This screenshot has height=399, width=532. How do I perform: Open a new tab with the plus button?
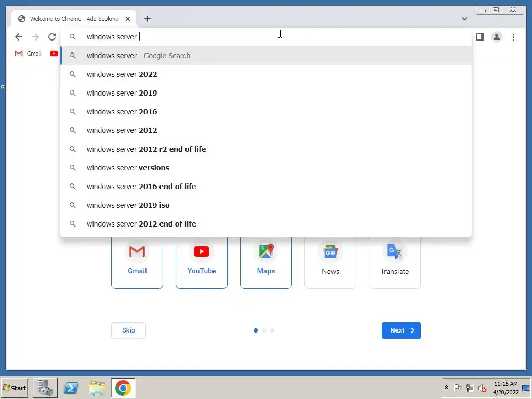(147, 19)
